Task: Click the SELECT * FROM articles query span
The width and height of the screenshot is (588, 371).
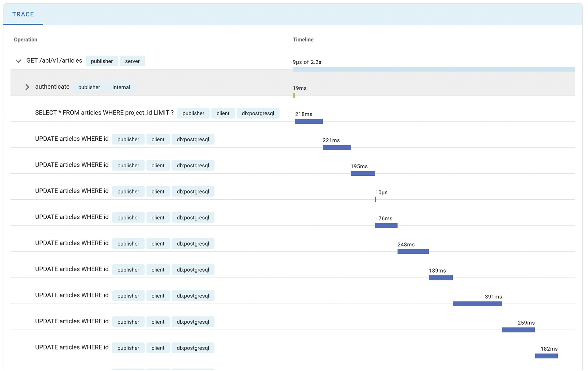Action: (104, 113)
